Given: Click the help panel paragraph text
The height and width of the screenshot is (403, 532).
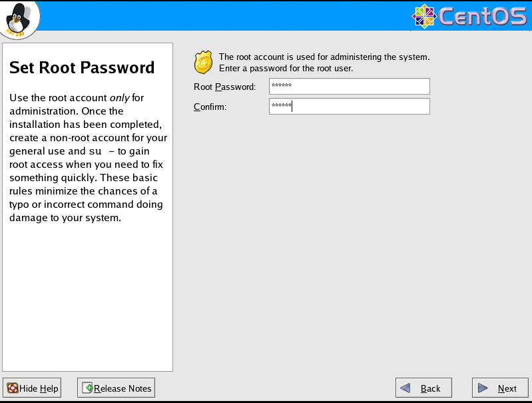Looking at the screenshot, I should click(x=88, y=157).
